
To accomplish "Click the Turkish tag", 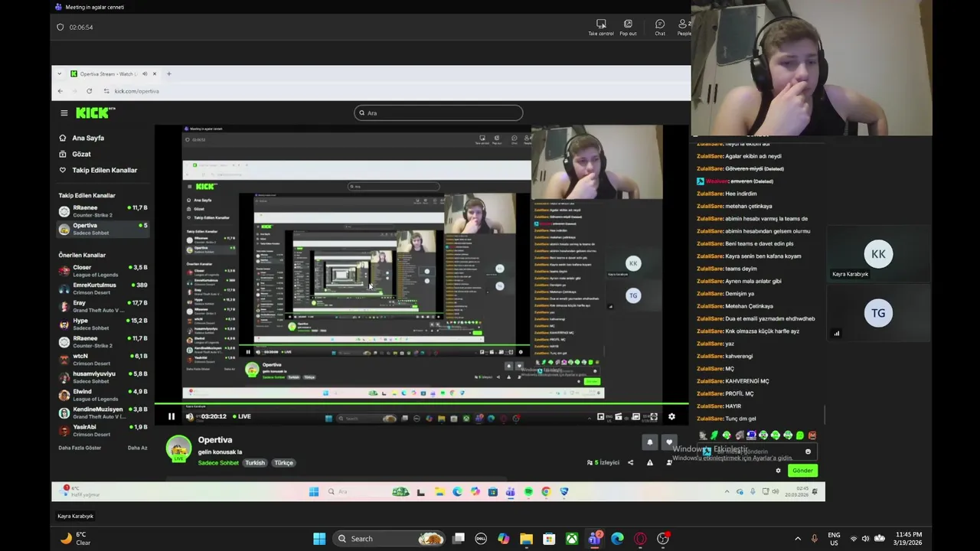I will click(255, 463).
